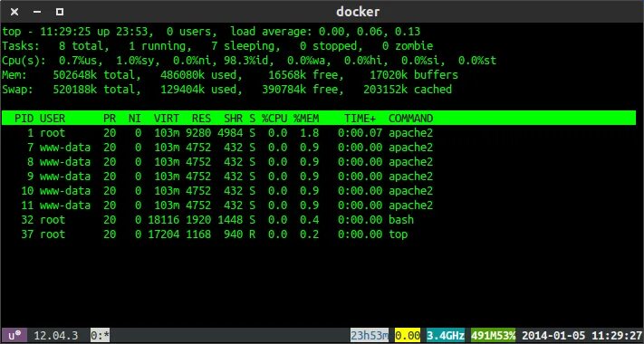Close the docker terminal window
Image resolution: width=644 pixels, height=344 pixels.
(14, 12)
